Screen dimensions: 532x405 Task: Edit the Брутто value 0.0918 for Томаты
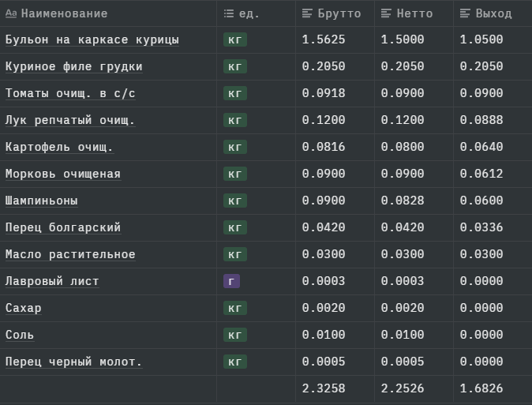[x=324, y=94]
